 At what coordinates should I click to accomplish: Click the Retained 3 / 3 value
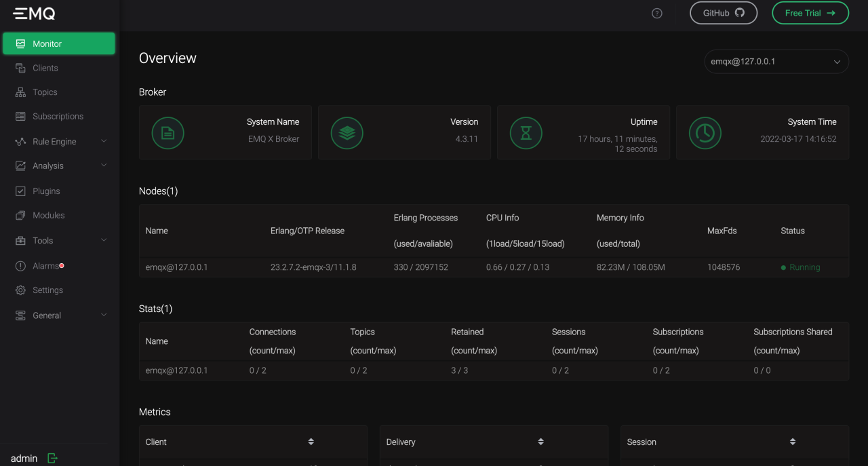tap(460, 370)
